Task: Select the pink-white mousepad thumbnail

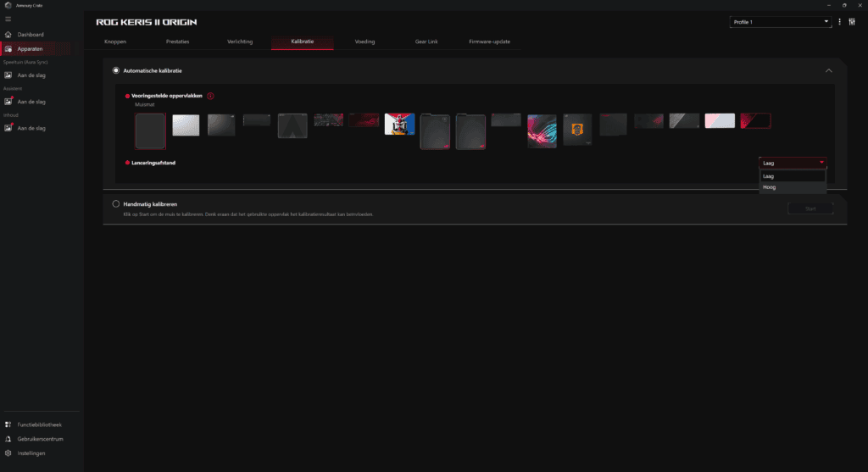Action: (x=720, y=120)
